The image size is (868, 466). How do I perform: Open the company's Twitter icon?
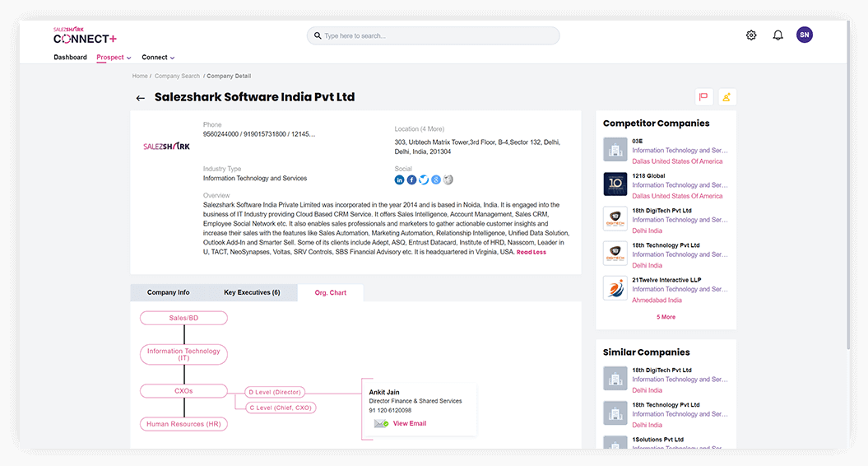[x=424, y=179]
